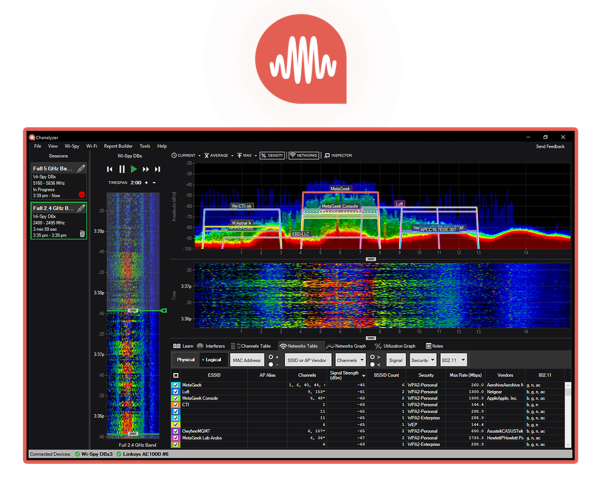Uncheck the MetaGeek Lab Aruba checkbox
600x485 pixels.
click(176, 438)
